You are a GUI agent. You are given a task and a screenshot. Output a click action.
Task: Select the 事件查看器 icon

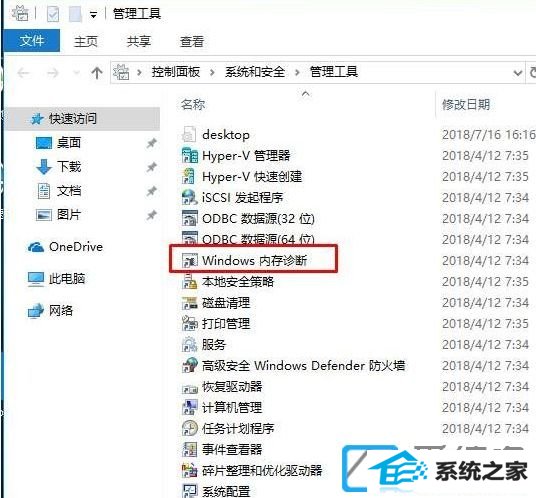pyautogui.click(x=190, y=449)
